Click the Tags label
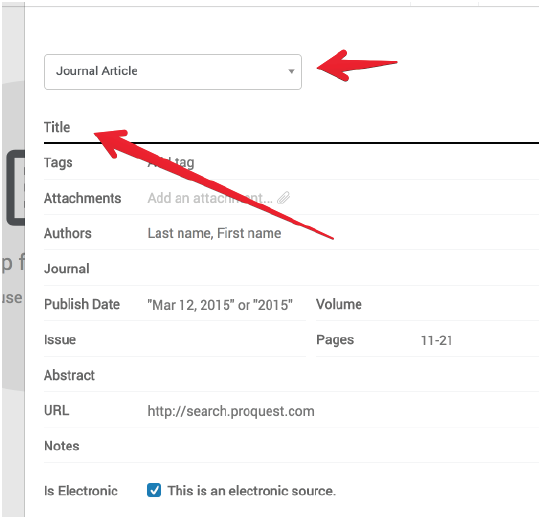 pos(58,163)
